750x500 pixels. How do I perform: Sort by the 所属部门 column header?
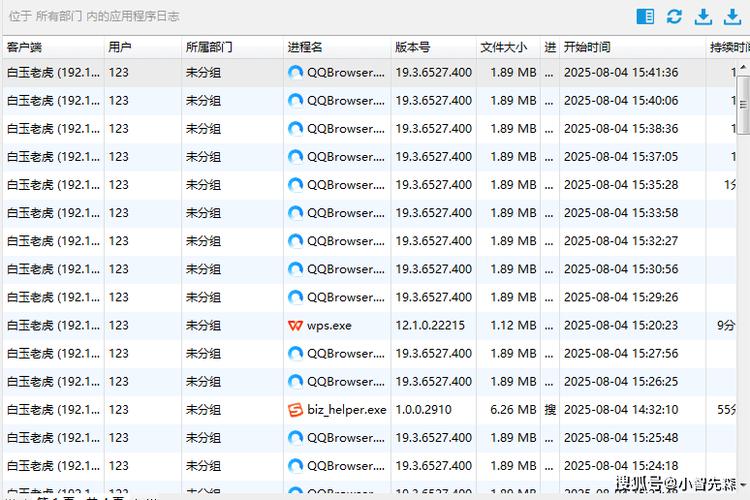[232, 47]
